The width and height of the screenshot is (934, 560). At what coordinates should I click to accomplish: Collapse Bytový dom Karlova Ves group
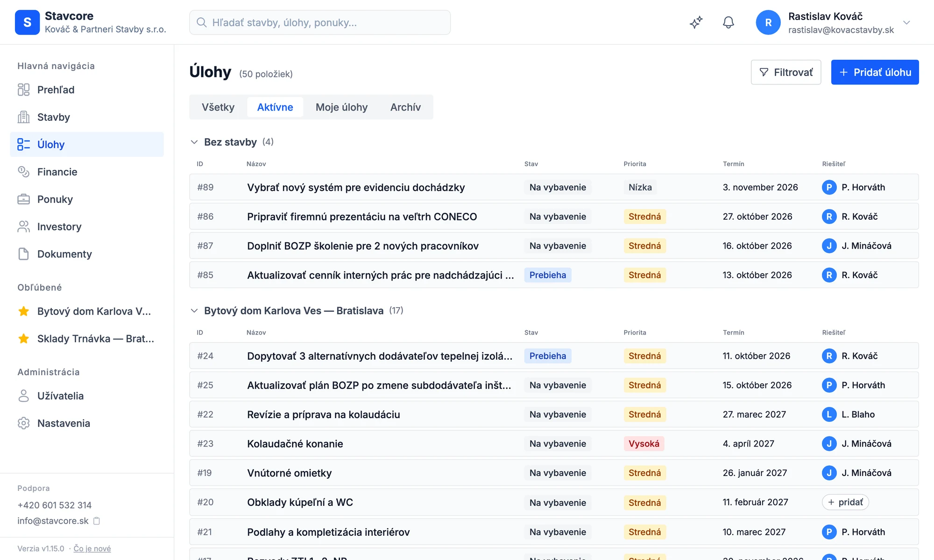click(x=194, y=310)
